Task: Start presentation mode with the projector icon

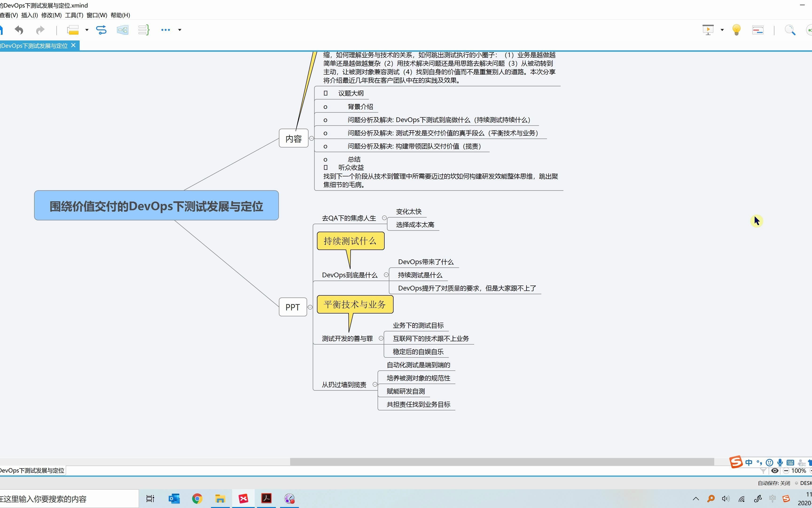Action: pyautogui.click(x=708, y=30)
